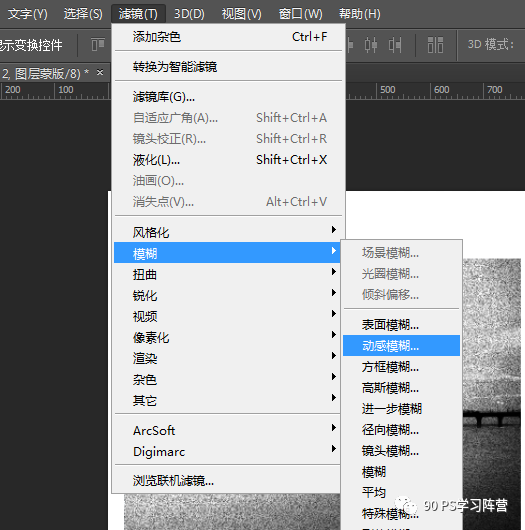Choose 浏览联机滤镜...
The image size is (525, 530).
(x=227, y=480)
